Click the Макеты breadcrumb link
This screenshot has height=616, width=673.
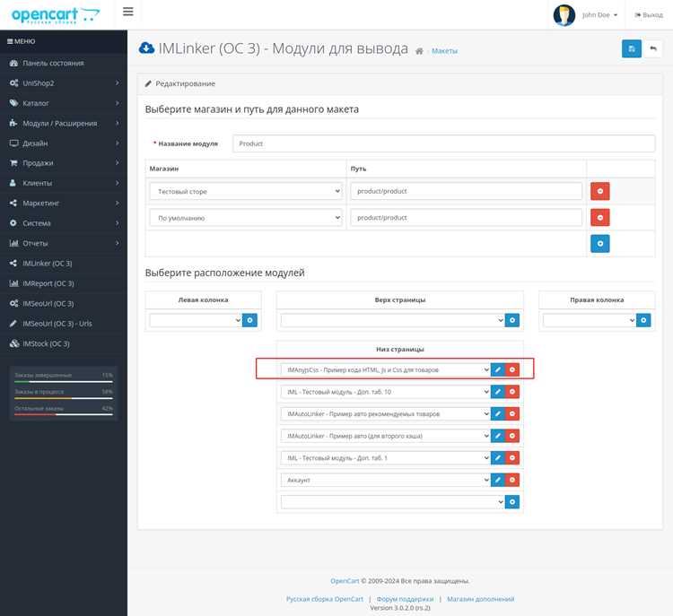tap(444, 51)
